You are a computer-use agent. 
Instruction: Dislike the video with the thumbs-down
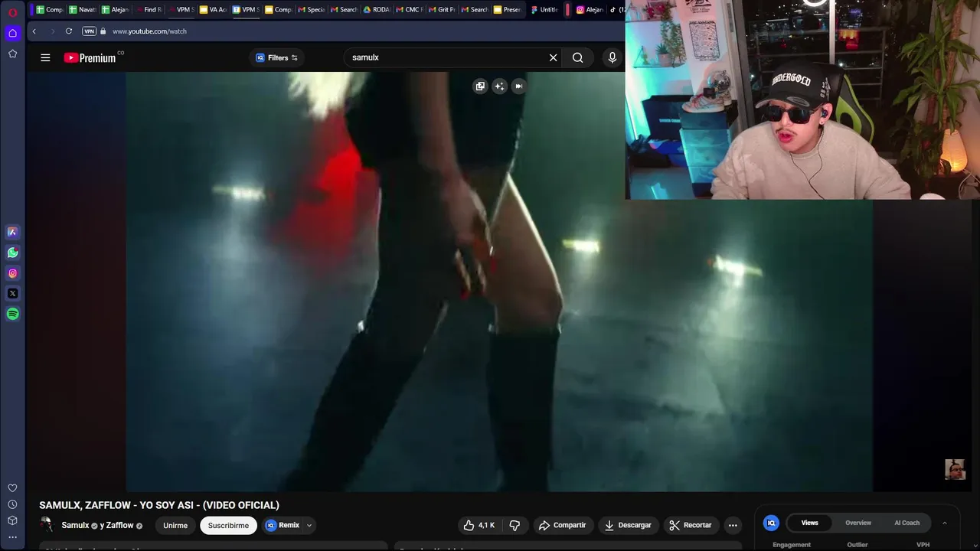point(514,525)
